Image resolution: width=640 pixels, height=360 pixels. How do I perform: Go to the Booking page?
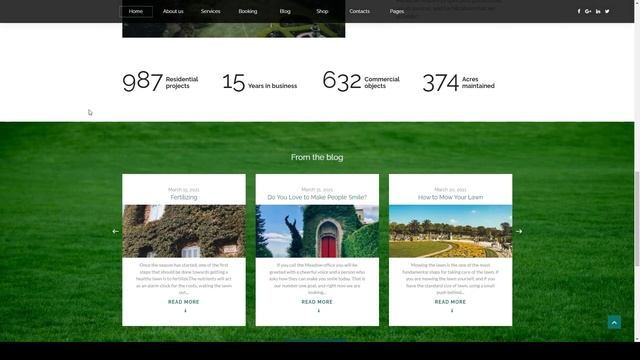point(248,11)
